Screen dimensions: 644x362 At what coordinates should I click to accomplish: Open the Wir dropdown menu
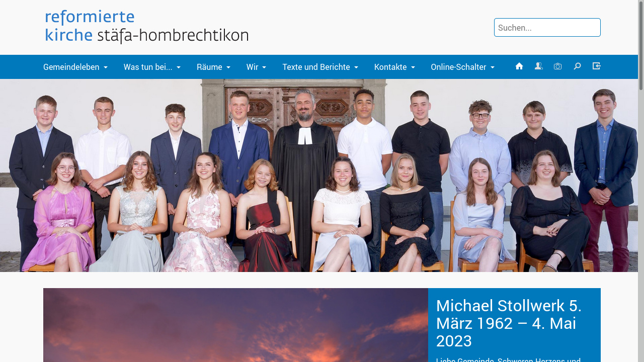pos(256,67)
